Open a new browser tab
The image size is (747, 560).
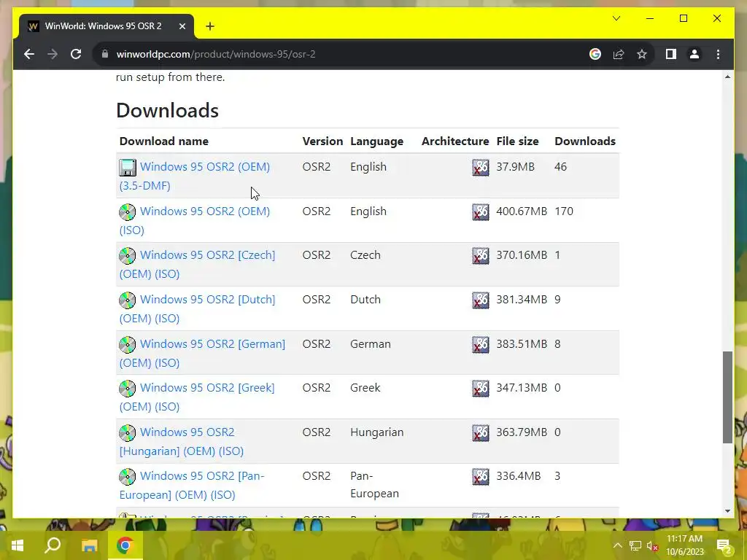tap(210, 26)
